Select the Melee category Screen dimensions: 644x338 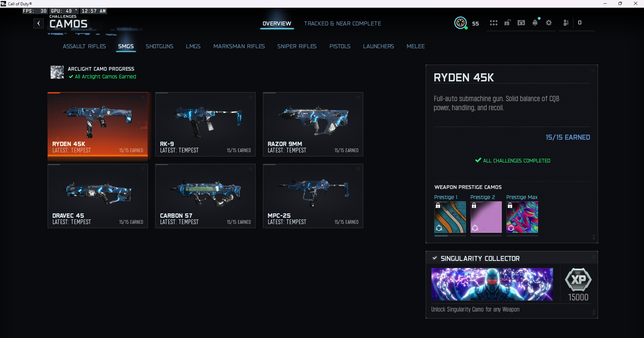point(416,46)
